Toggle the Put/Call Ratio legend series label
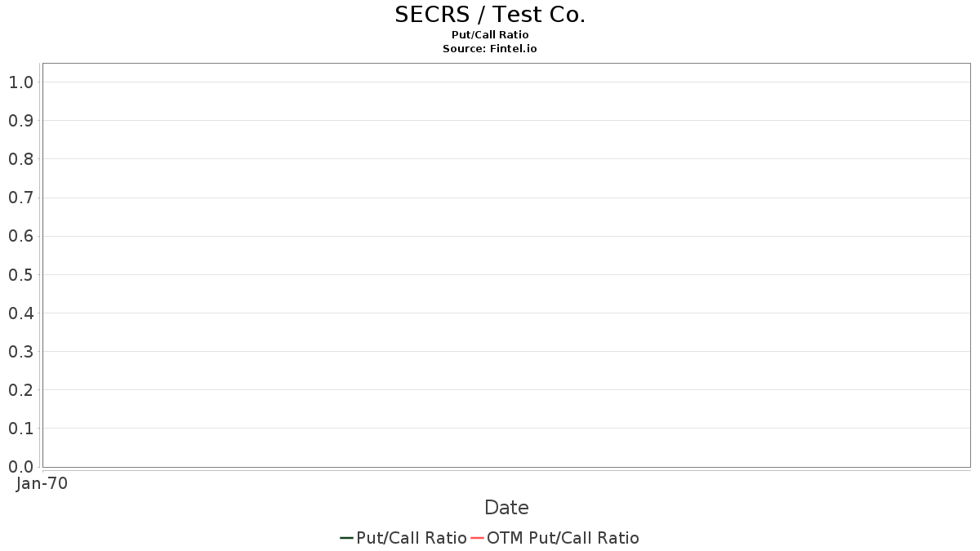Screen dimensions: 980x551 (x=411, y=538)
